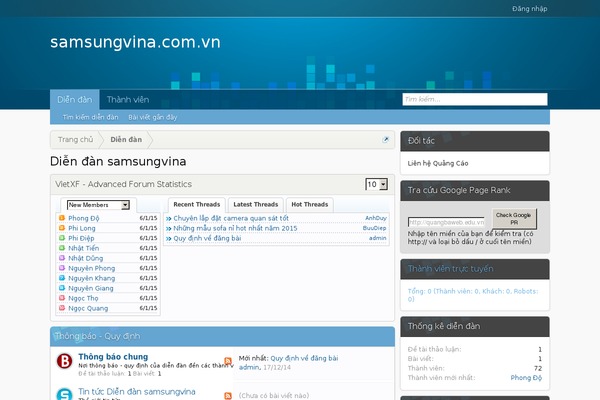Open the 10 items count dropdown
600x400 pixels.
pos(377,184)
